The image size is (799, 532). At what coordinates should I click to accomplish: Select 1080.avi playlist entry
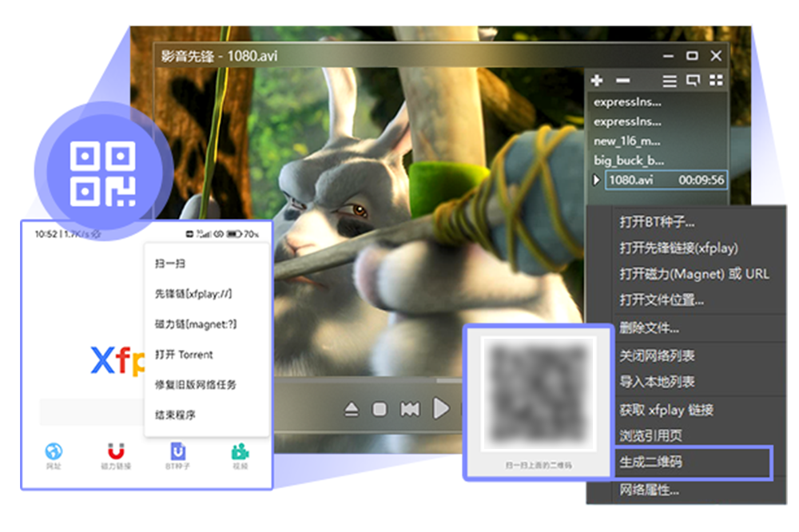point(666,180)
